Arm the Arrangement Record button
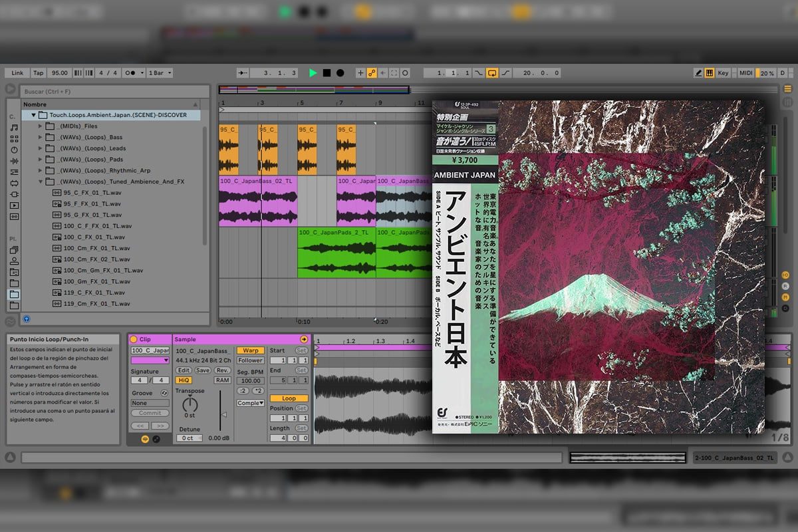 (x=340, y=73)
